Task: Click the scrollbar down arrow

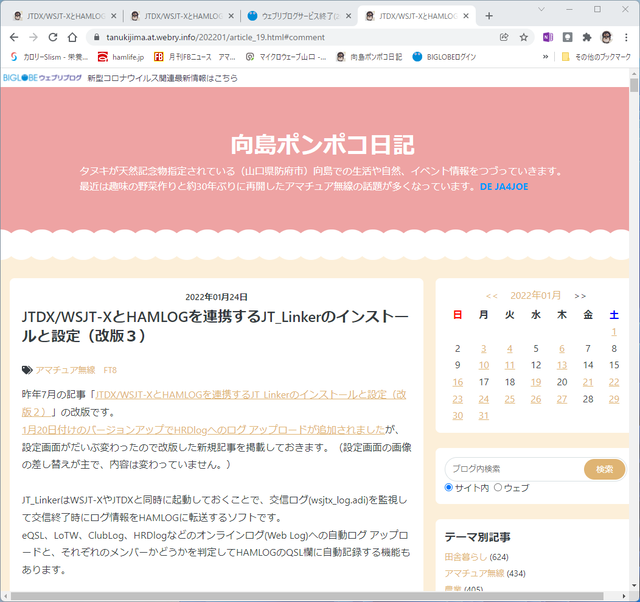Action: [633, 586]
